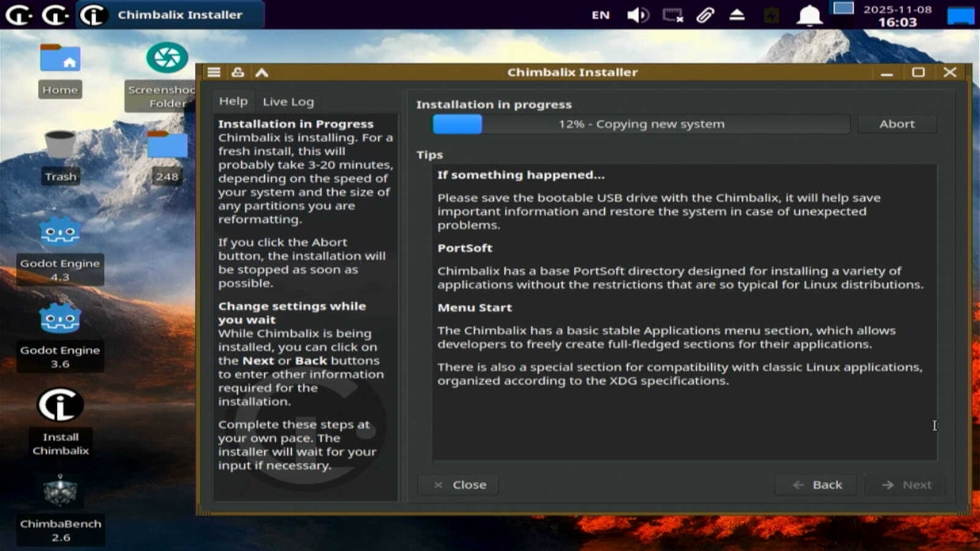The height and width of the screenshot is (551, 980).
Task: Abort the installation
Action: tap(897, 124)
